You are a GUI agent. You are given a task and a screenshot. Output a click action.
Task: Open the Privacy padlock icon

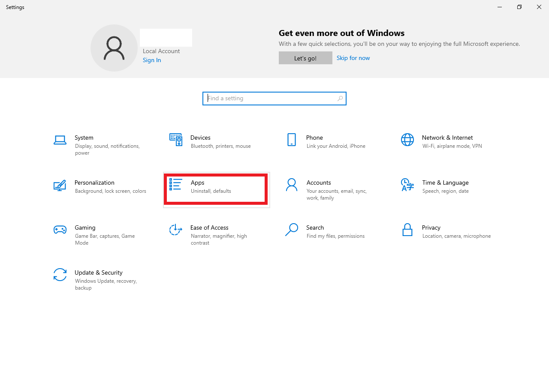point(407,230)
